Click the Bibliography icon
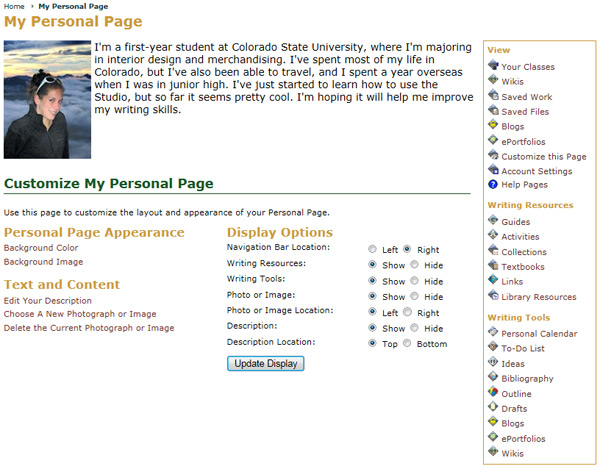The height and width of the screenshot is (469, 600). pyautogui.click(x=493, y=377)
